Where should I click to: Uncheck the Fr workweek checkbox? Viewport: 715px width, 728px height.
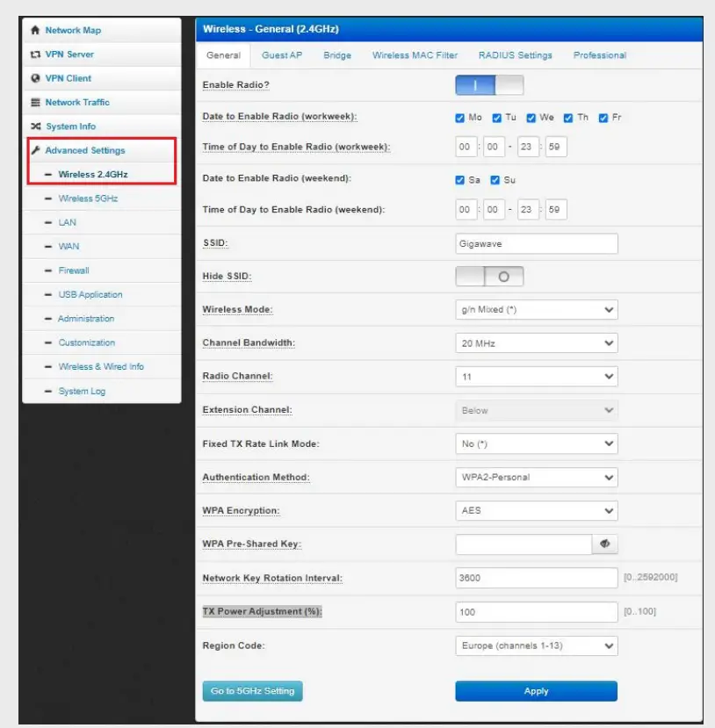coord(603,118)
